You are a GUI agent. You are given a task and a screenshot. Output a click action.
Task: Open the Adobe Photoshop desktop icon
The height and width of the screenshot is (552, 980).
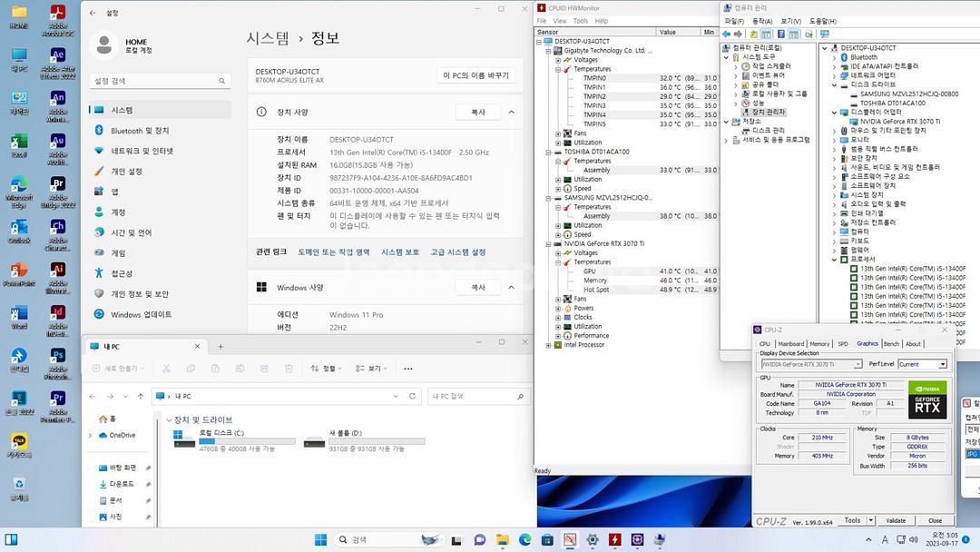pyautogui.click(x=57, y=362)
